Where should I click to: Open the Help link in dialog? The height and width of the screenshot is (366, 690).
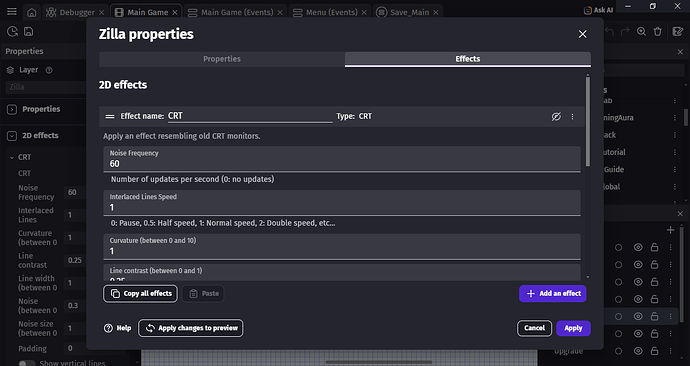[117, 328]
